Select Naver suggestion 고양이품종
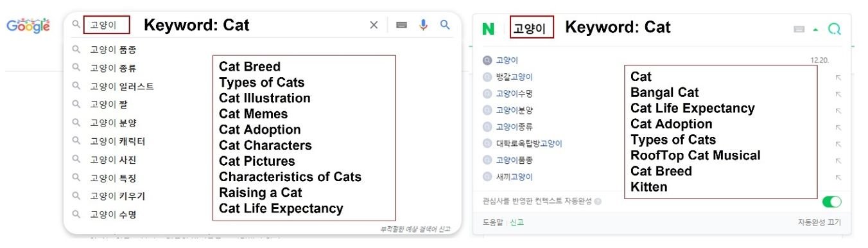The height and width of the screenshot is (248, 868). [x=514, y=161]
